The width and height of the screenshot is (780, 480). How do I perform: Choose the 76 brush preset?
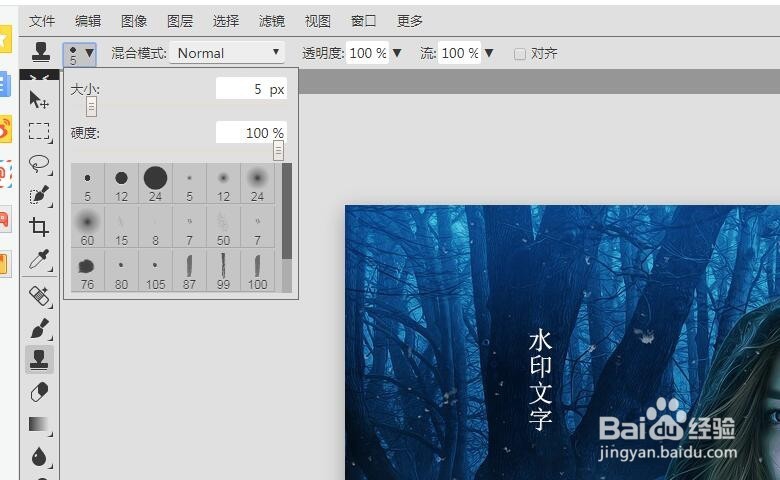click(88, 271)
